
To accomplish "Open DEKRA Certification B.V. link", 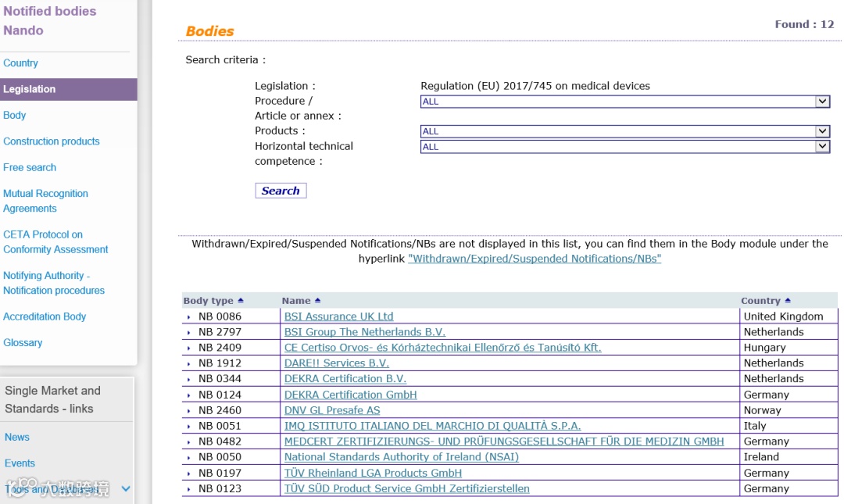I will [x=345, y=379].
